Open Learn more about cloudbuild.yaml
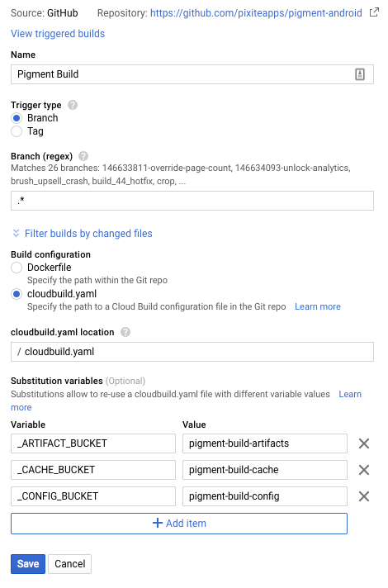388x588 pixels. [x=318, y=306]
